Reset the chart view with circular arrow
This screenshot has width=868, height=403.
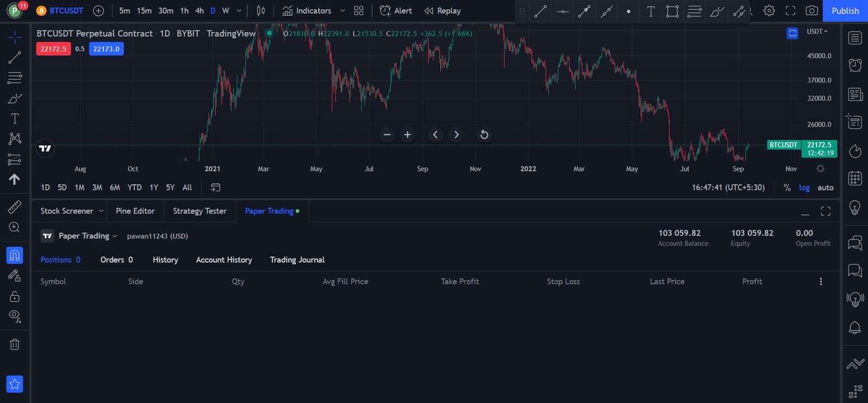tap(484, 135)
